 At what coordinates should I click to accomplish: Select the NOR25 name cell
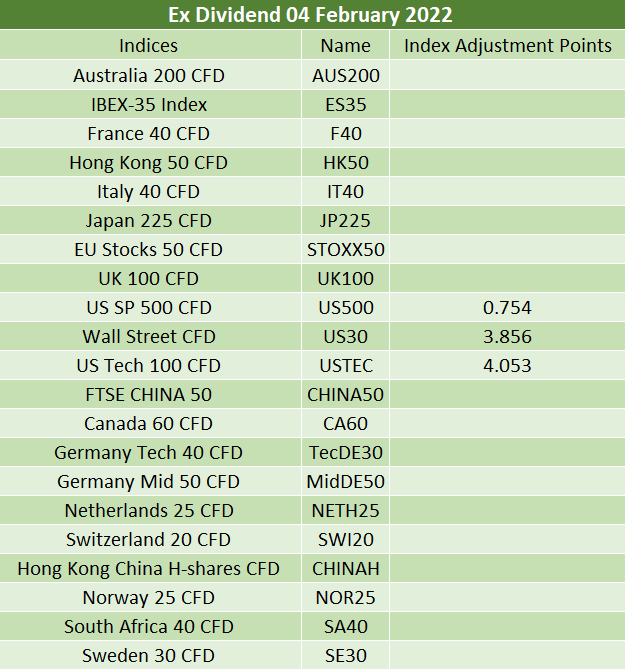[x=346, y=598]
